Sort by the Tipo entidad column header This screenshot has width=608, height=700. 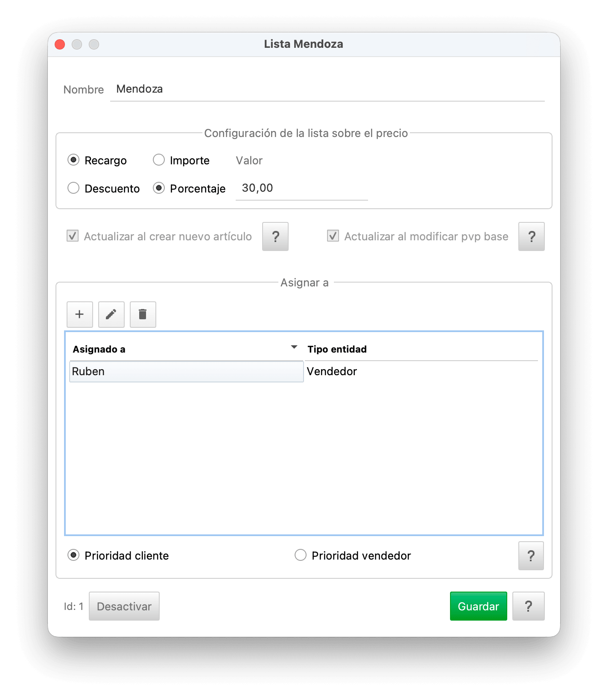click(x=337, y=349)
